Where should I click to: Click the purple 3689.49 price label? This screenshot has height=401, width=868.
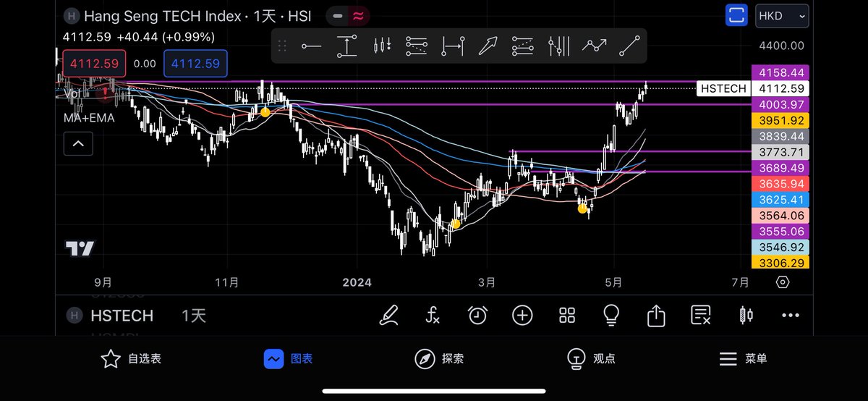click(x=780, y=168)
